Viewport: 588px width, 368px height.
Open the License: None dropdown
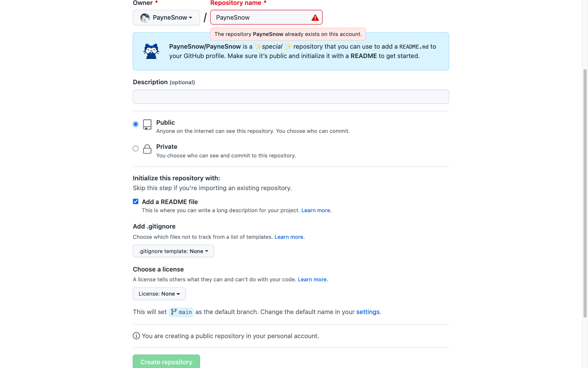tap(159, 294)
